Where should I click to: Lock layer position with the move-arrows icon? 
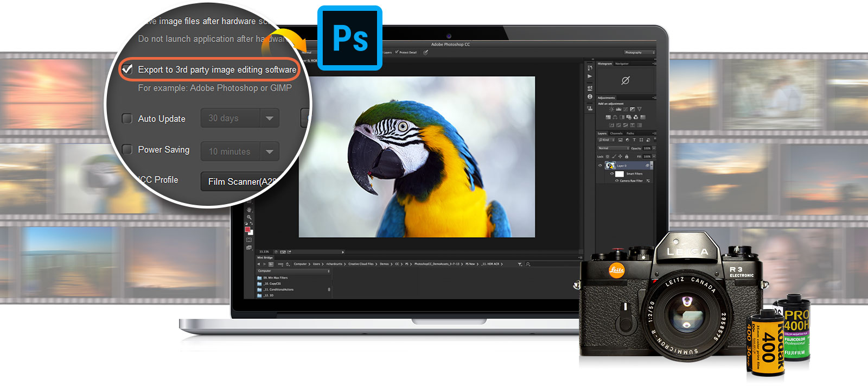(620, 156)
